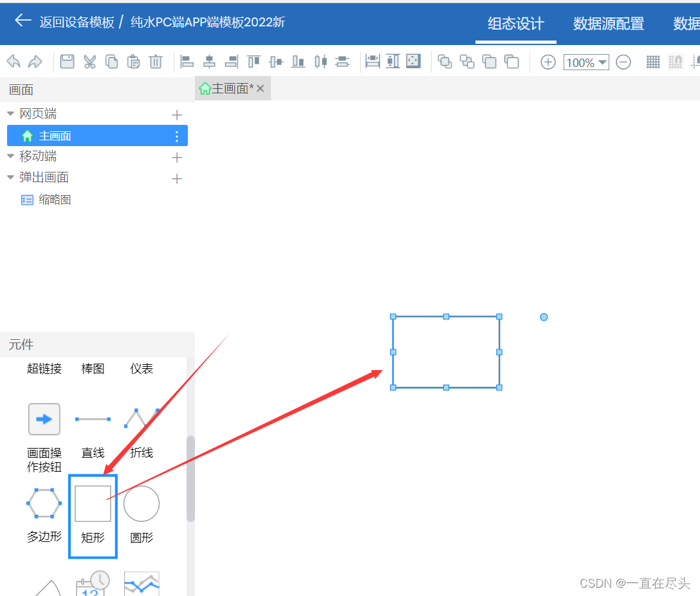
Task: Collapse the 网页端 tree section
Action: coord(10,113)
